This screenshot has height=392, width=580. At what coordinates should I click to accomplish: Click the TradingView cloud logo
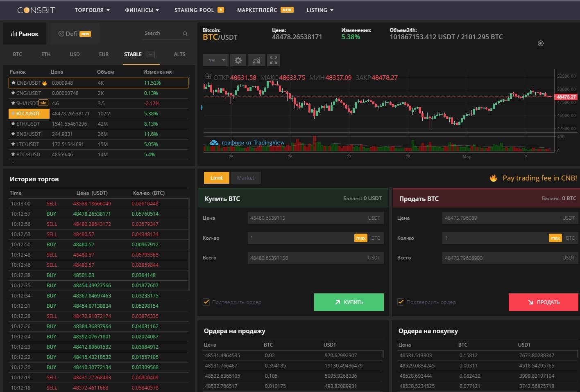pyautogui.click(x=214, y=143)
